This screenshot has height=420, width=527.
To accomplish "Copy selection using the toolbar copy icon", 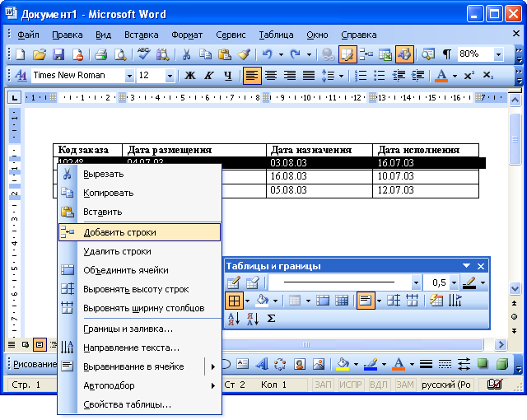I will [x=205, y=54].
